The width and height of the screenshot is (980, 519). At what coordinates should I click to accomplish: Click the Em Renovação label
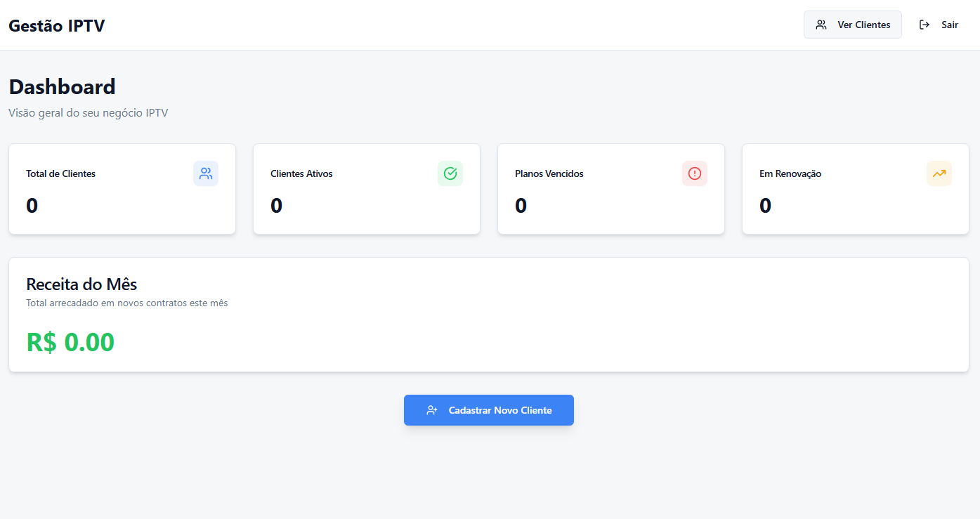[x=790, y=173]
